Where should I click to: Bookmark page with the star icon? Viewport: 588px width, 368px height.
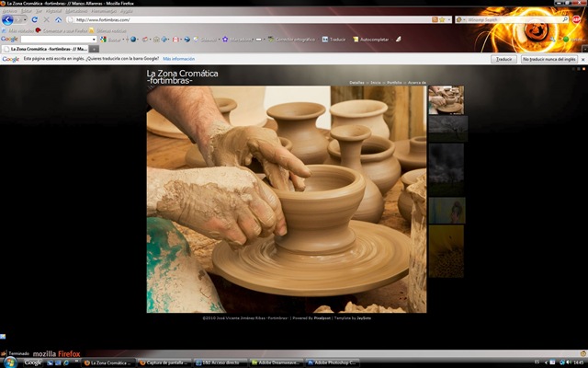(x=443, y=19)
